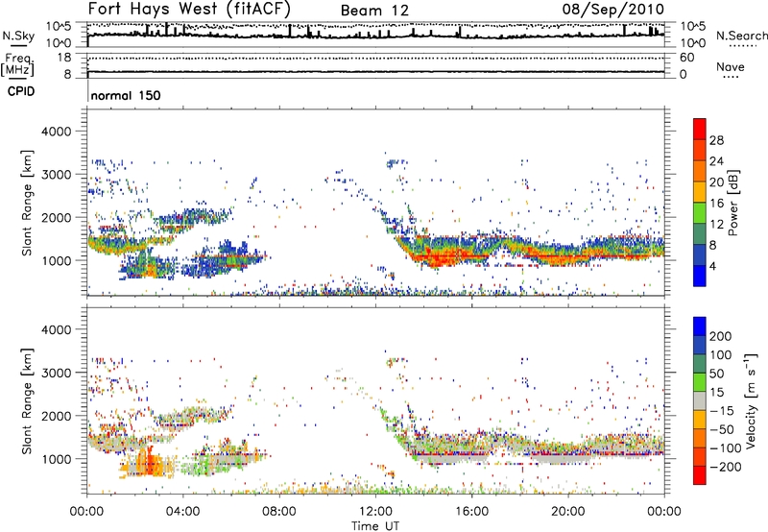
Task: Click the "16:00" time tick label
Action: (x=471, y=512)
